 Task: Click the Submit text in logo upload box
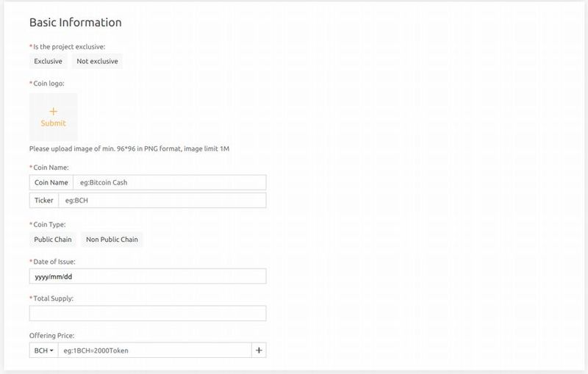coord(53,123)
